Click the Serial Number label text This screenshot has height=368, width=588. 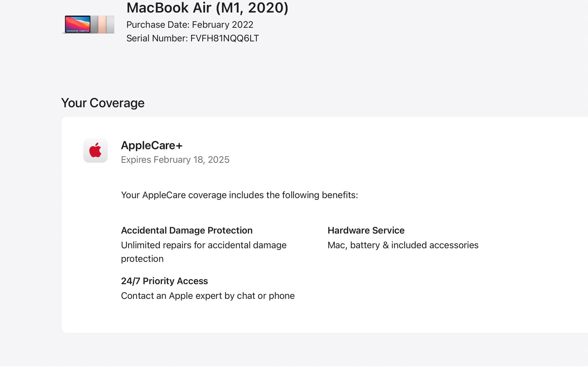point(157,38)
